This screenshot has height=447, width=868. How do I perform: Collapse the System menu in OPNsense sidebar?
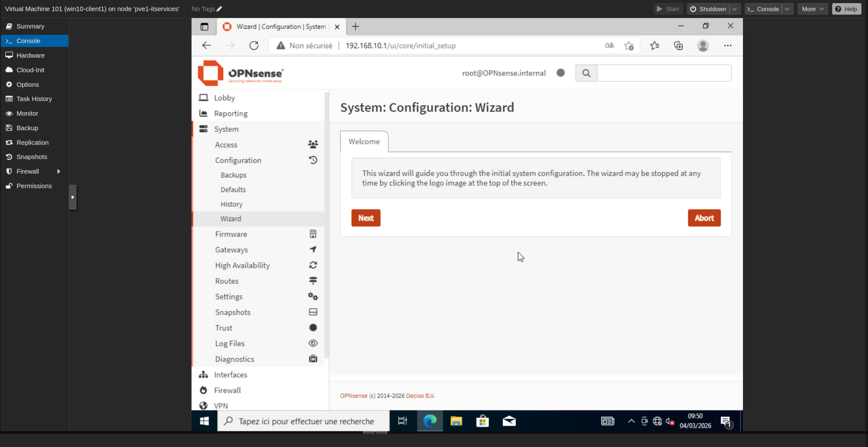click(x=226, y=129)
